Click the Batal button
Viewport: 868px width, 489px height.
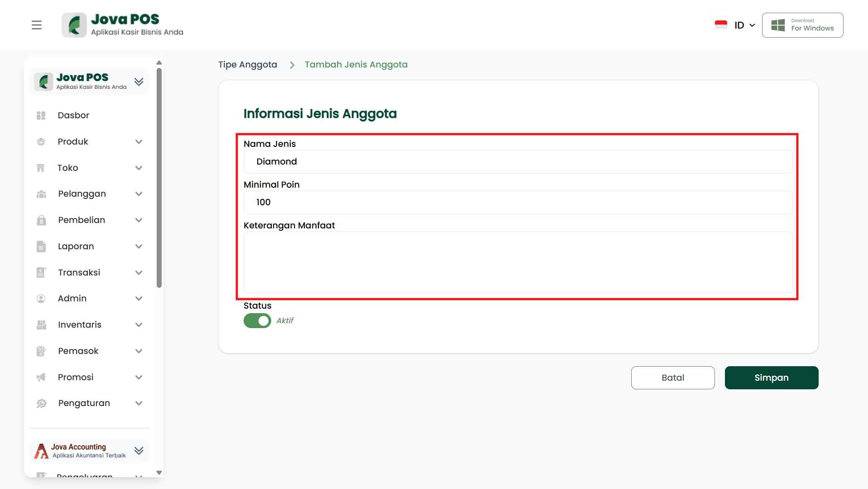click(672, 378)
